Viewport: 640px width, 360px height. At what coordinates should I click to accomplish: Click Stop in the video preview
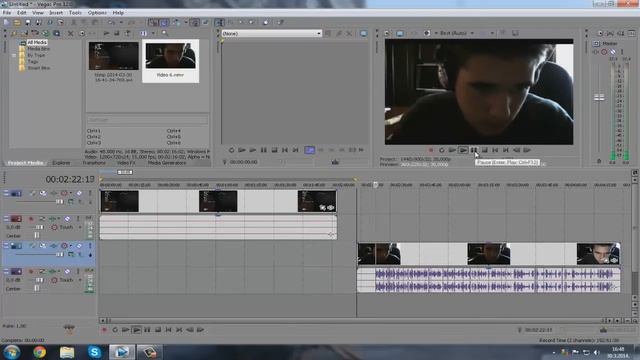[x=484, y=150]
